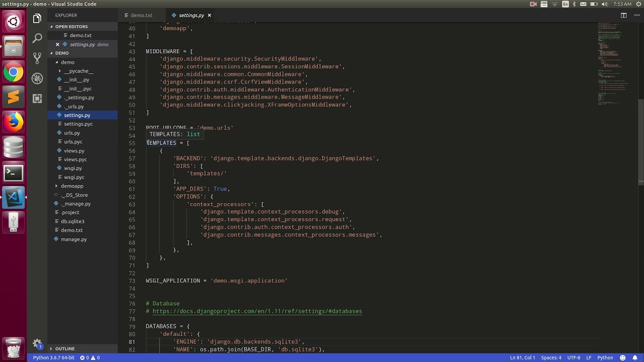This screenshot has height=362, width=644.
Task: Open the Source Control view
Action: [37, 58]
